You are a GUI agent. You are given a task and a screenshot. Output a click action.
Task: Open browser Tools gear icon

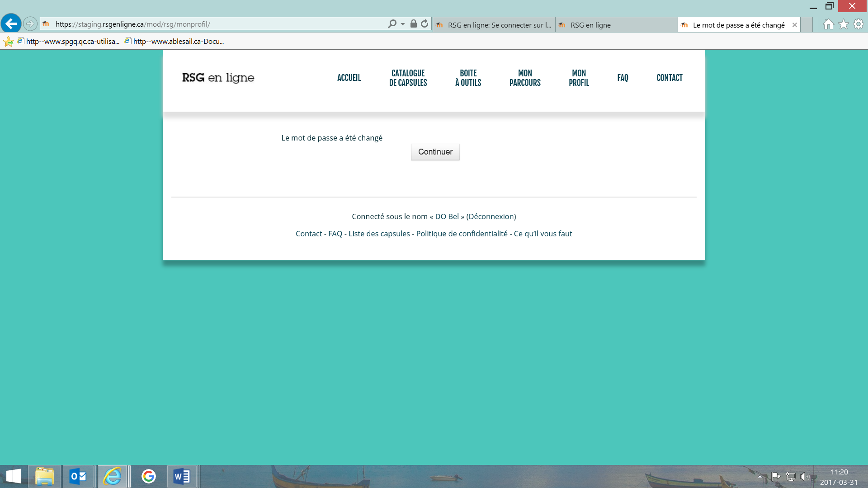coord(859,24)
